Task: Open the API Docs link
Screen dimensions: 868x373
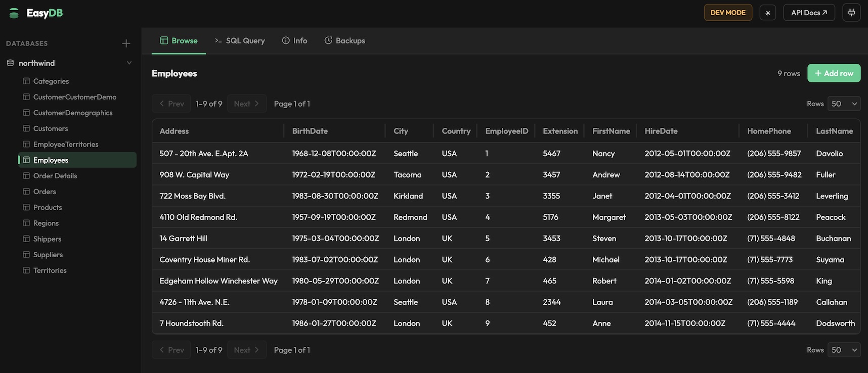Action: [809, 13]
